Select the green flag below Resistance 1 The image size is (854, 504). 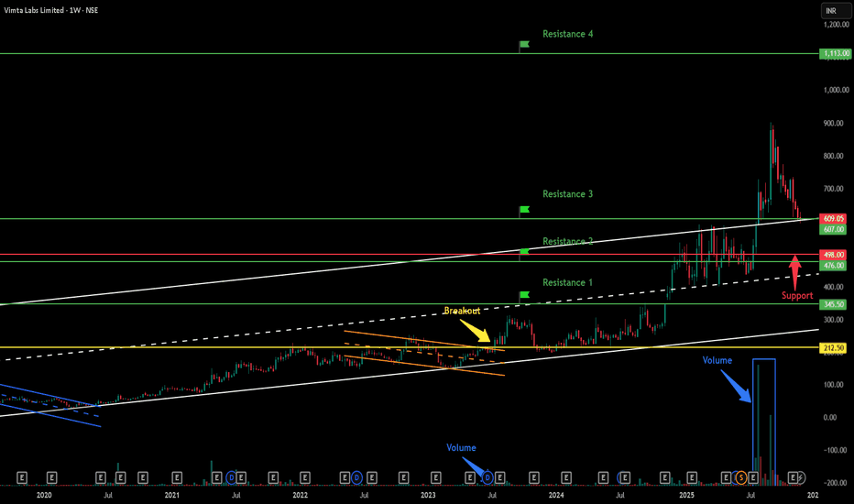524,295
